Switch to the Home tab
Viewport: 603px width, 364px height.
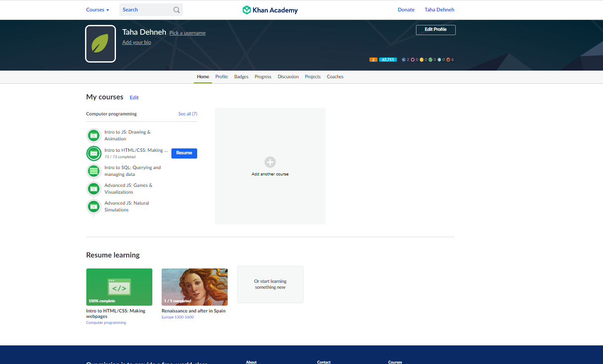click(203, 77)
